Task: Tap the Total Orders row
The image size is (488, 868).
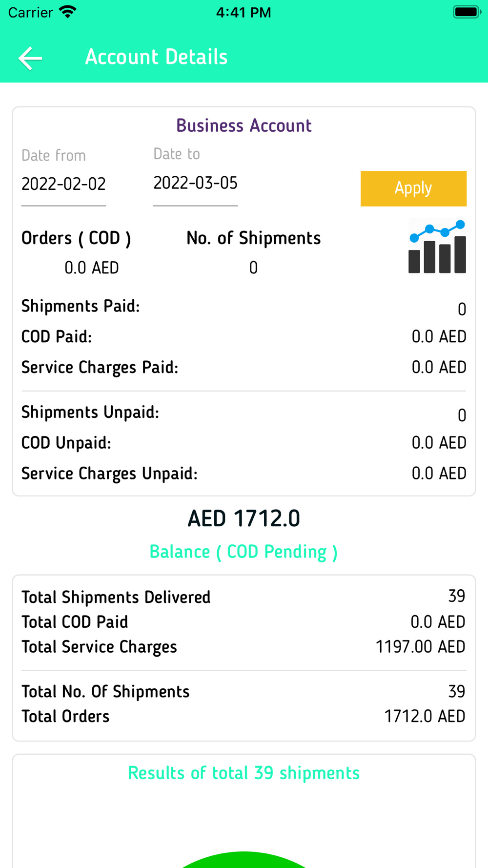Action: [244, 716]
